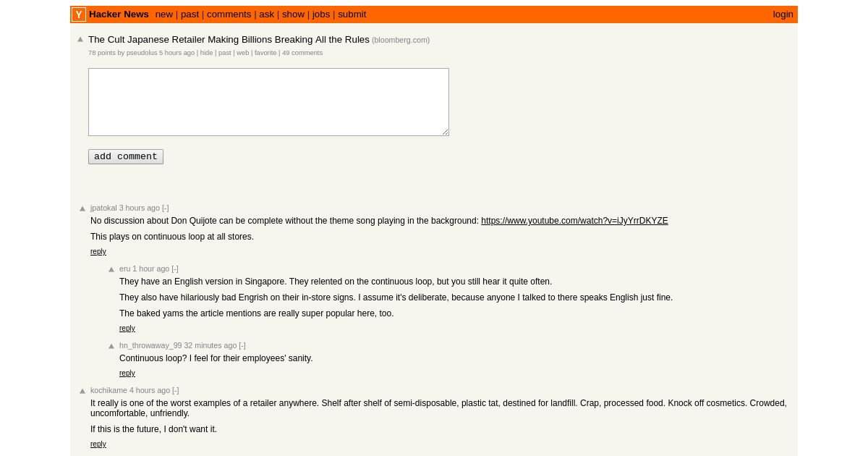Image resolution: width=868 pixels, height=456 pixels.
Task: Open the story's 5 hours ago timestamp
Action: pos(177,53)
